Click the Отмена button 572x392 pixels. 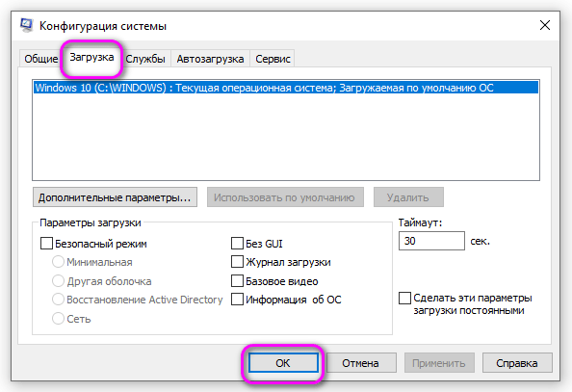point(361,363)
